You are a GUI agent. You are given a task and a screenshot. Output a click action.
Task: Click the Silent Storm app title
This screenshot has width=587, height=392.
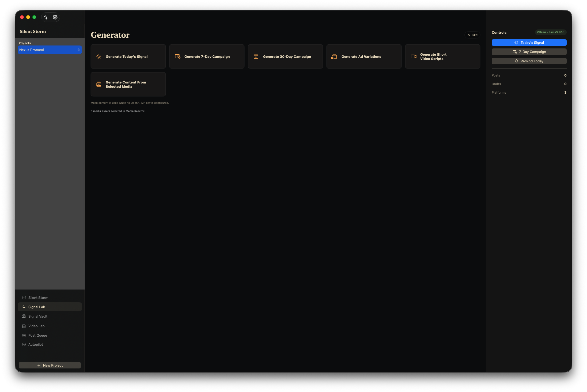click(33, 32)
